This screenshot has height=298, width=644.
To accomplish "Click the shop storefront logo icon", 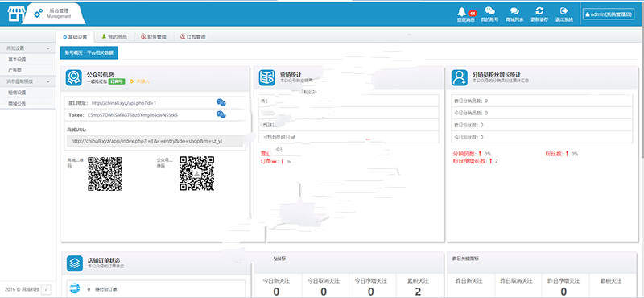I will (16, 14).
